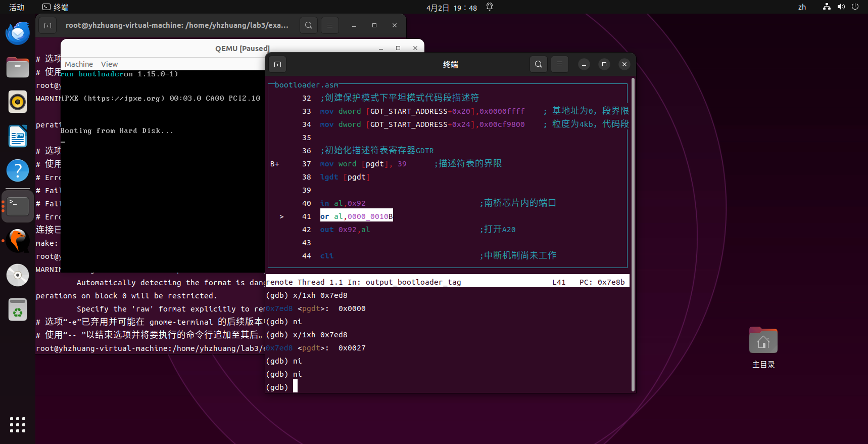Viewport: 868px width, 444px height.
Task: Click the bootloader.asm source pane title
Action: (x=306, y=85)
